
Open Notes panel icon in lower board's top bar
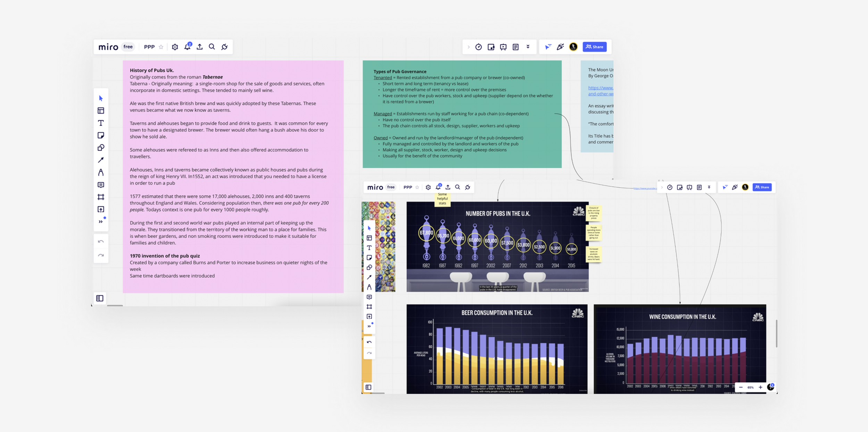click(x=699, y=187)
